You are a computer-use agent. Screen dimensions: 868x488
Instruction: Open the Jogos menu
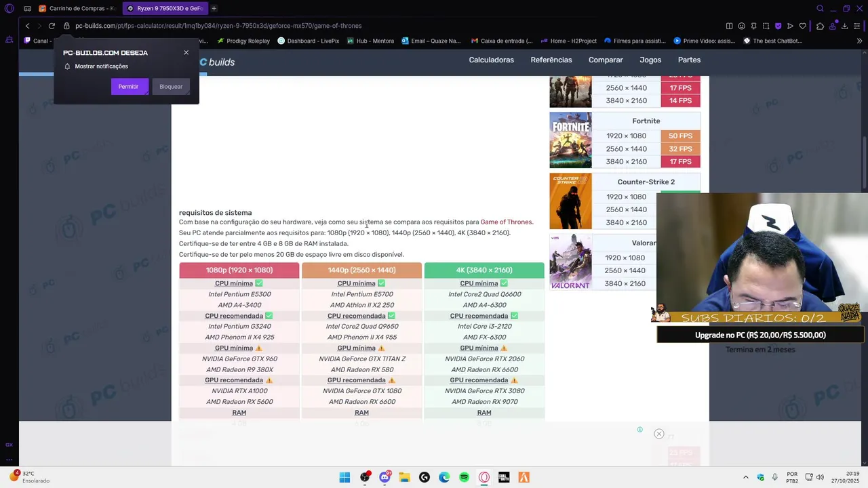click(650, 60)
